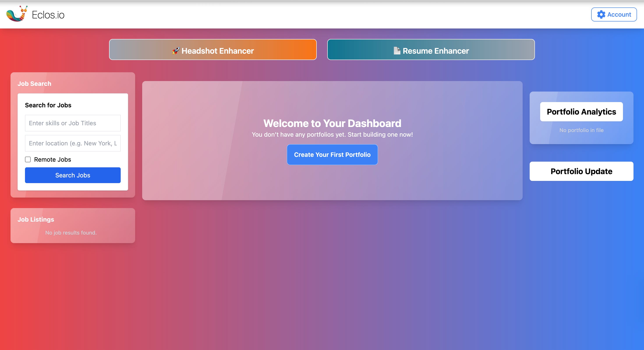Screen dimensions: 644x350
Task: Launch the Headshot Enhancer text label
Action: [218, 51]
